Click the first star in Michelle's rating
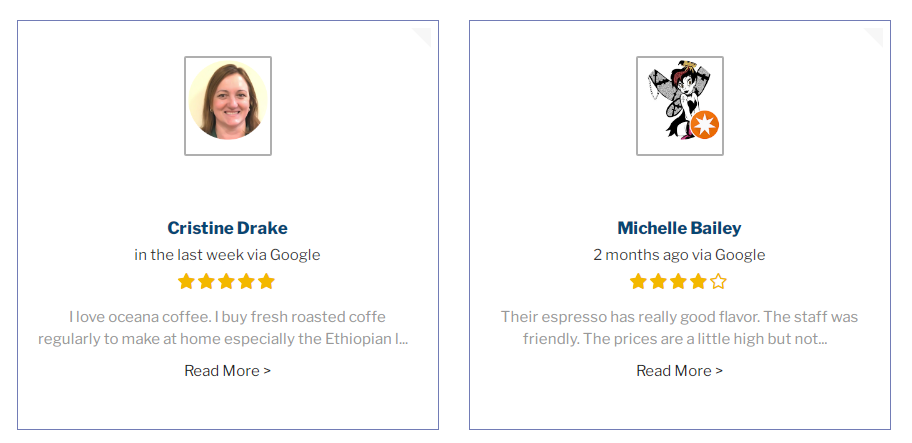This screenshot has width=912, height=443. [x=638, y=281]
